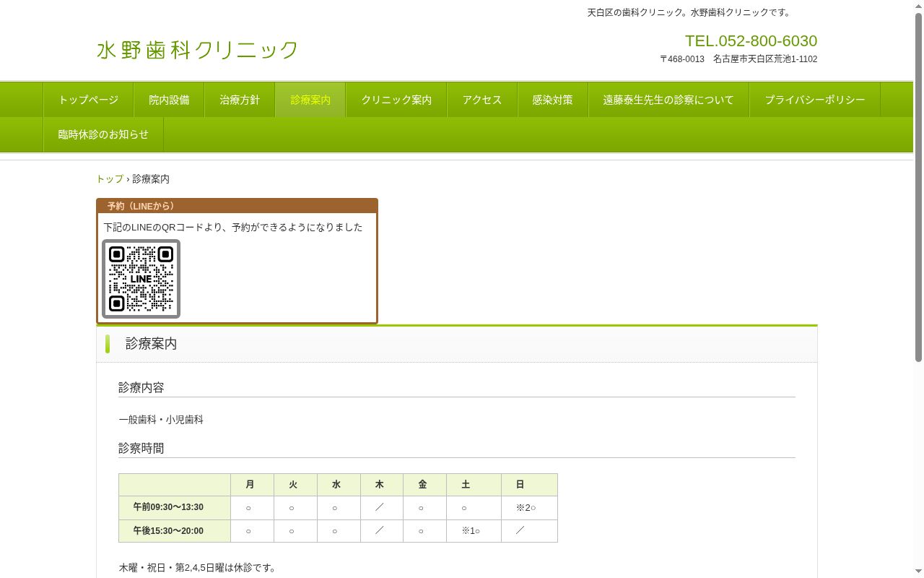The width and height of the screenshot is (924, 578).
Task: Click the current 診療案内 breadcrumb text
Action: pyautogui.click(x=151, y=178)
